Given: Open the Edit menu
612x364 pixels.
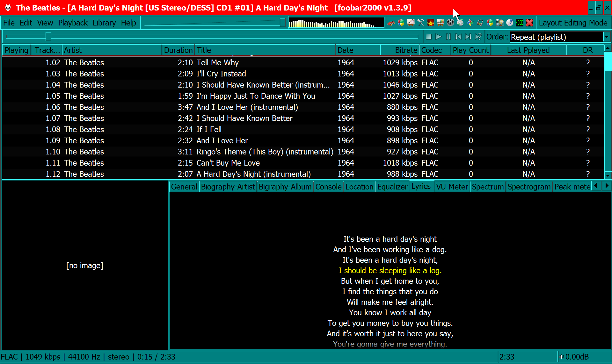Looking at the screenshot, I should point(26,23).
